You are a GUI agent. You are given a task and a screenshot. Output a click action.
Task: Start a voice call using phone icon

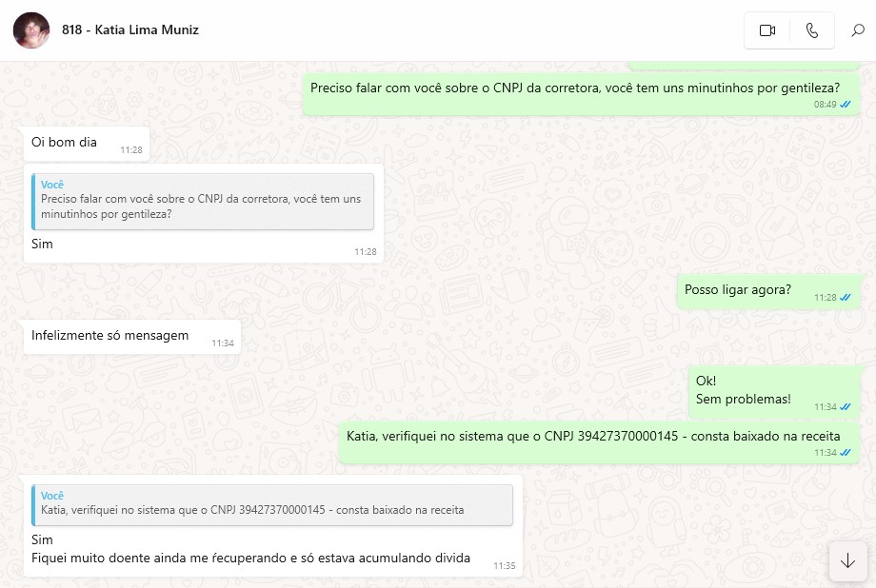(x=812, y=30)
